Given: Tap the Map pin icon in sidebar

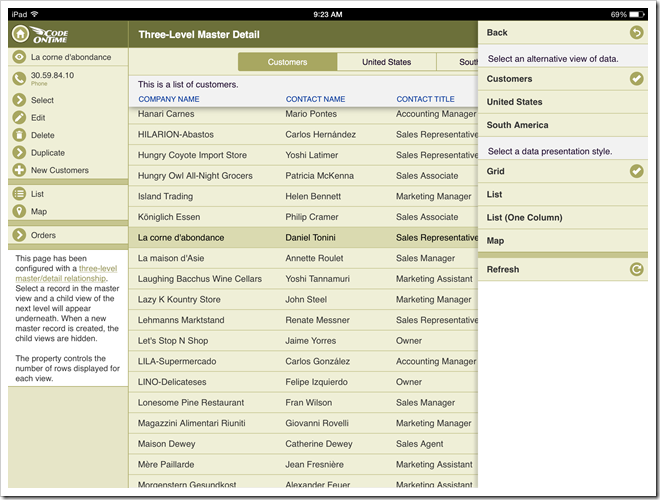Looking at the screenshot, I should (x=19, y=211).
